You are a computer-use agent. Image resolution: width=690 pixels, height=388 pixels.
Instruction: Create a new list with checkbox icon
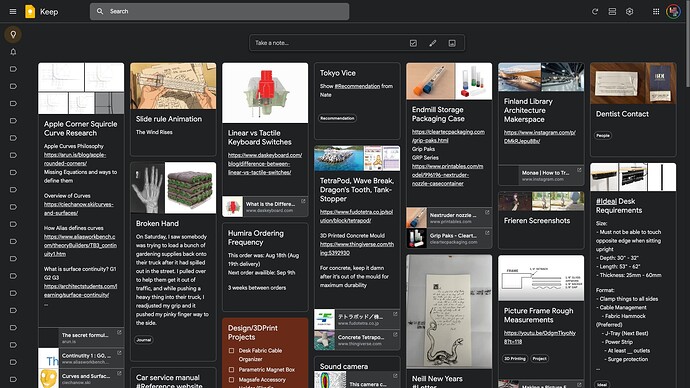point(413,43)
